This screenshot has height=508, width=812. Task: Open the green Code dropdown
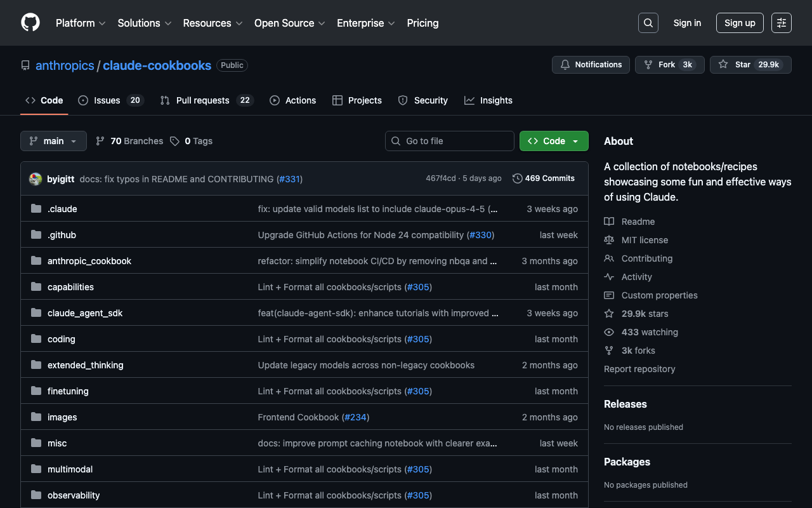pyautogui.click(x=553, y=141)
